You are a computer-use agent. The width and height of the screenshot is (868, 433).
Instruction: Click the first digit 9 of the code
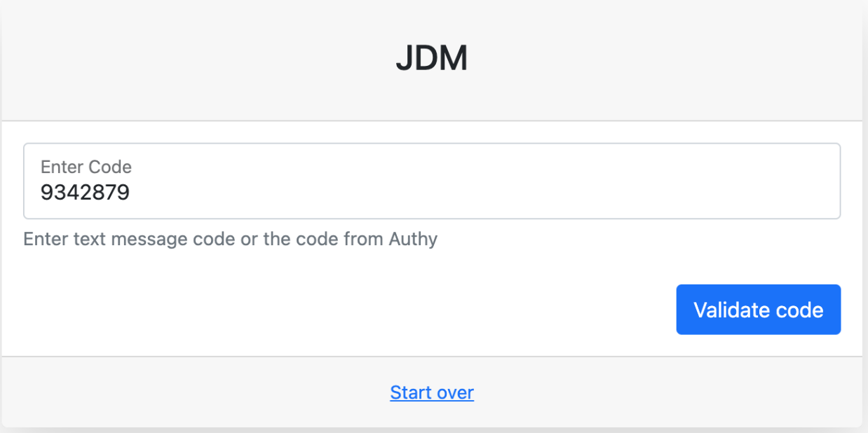coord(46,192)
